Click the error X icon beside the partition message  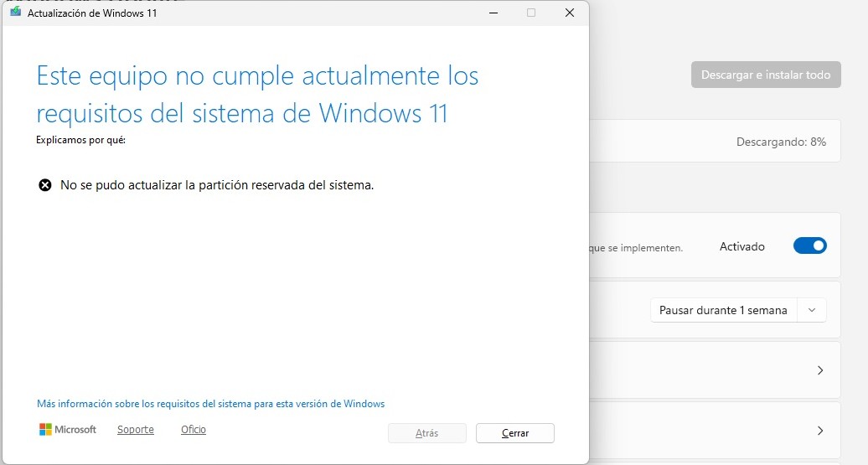(x=45, y=185)
